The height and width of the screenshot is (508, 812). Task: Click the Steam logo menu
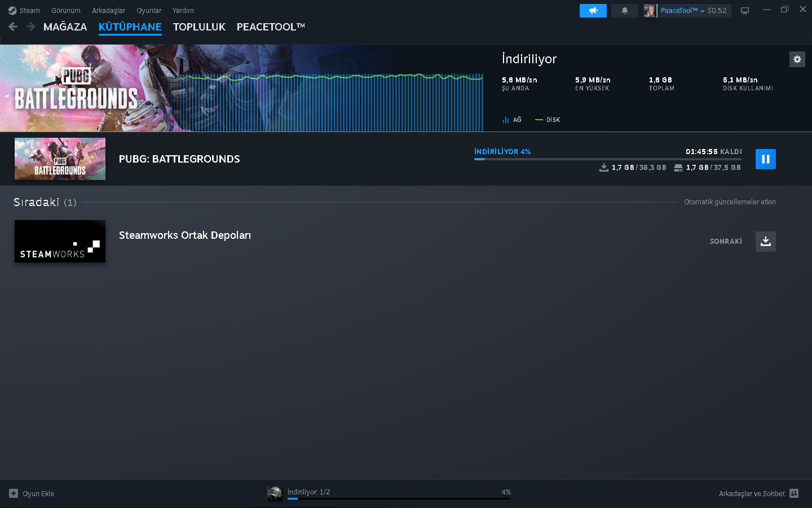tap(24, 10)
